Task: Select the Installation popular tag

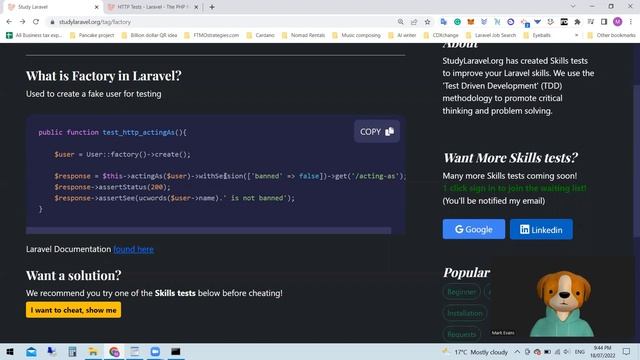Action: [464, 313]
